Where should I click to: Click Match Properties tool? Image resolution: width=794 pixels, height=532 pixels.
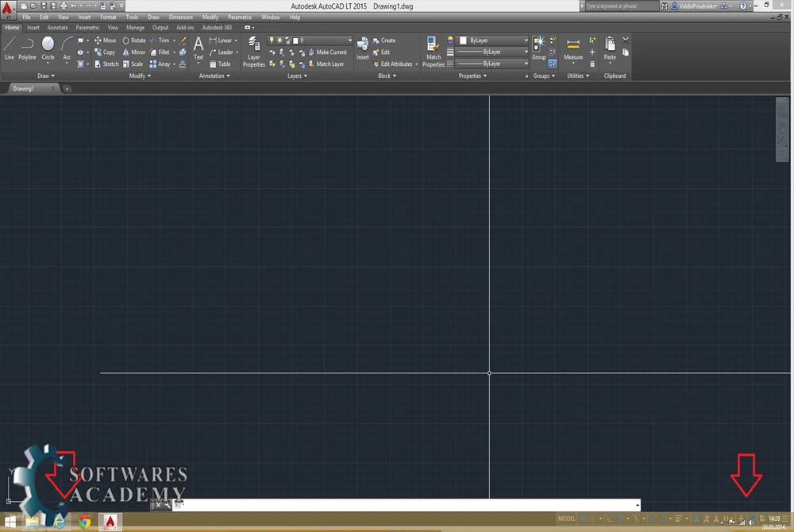click(434, 52)
